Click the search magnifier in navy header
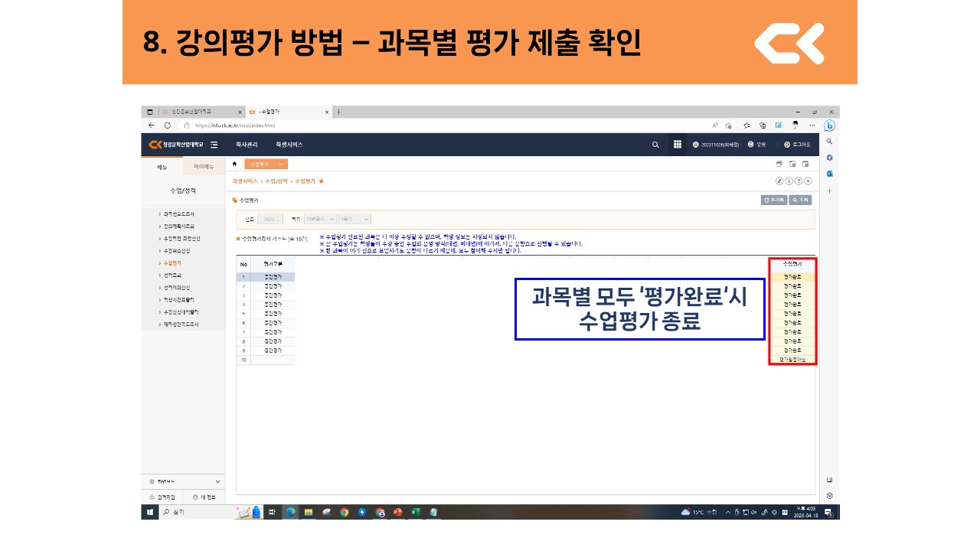The height and width of the screenshot is (551, 980). (655, 145)
